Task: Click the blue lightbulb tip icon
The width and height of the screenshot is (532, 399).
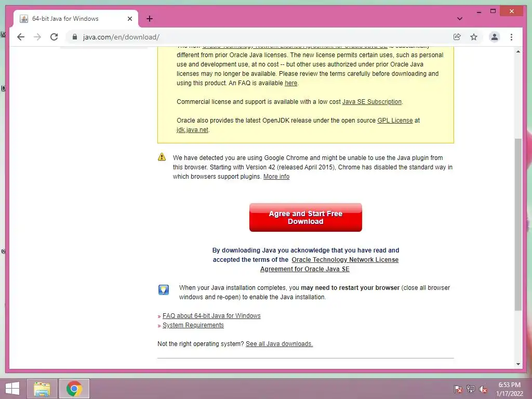Action: [164, 290]
